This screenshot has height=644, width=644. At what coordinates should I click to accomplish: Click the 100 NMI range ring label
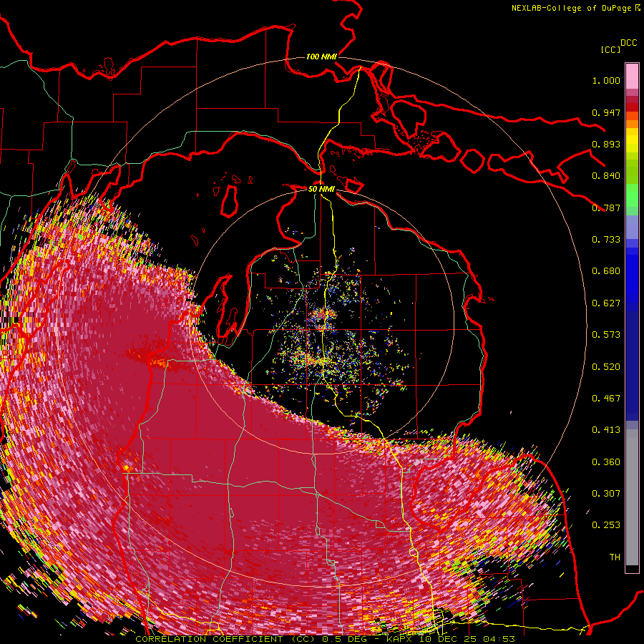pyautogui.click(x=321, y=57)
